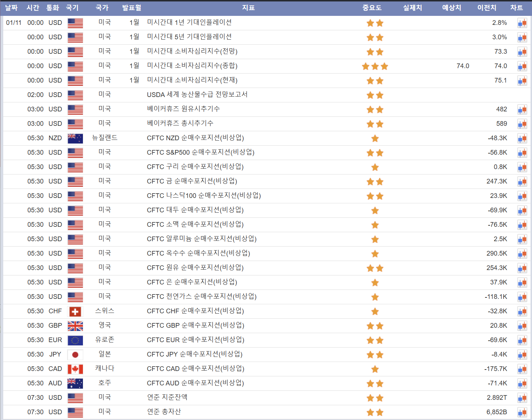
Task: Open chart icon for 미시간대 소비자심리지수(종합)
Action: pos(522,66)
